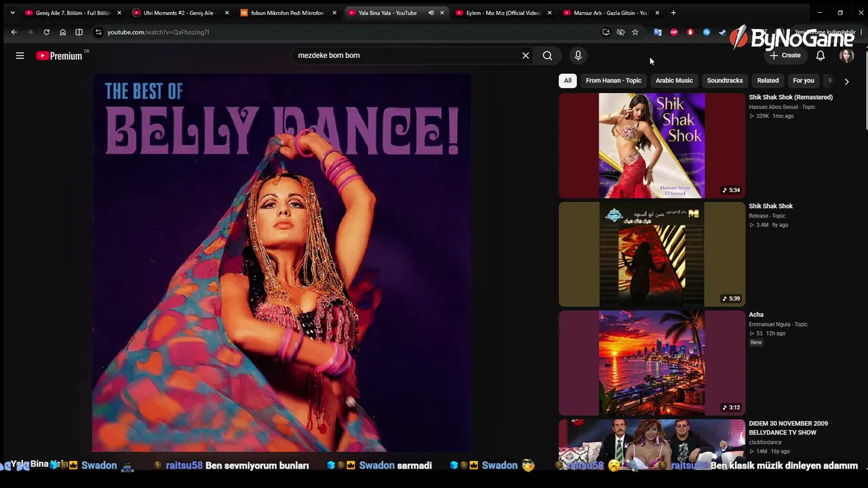
Task: Click the Belly Dance video player
Action: pos(281,262)
